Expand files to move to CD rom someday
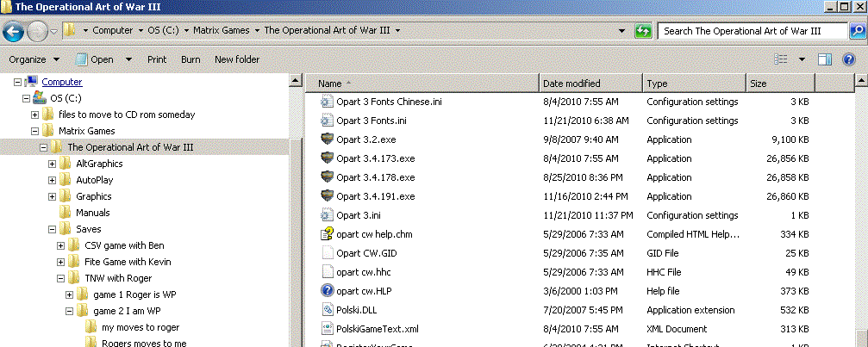This screenshot has width=868, height=347. point(34,115)
